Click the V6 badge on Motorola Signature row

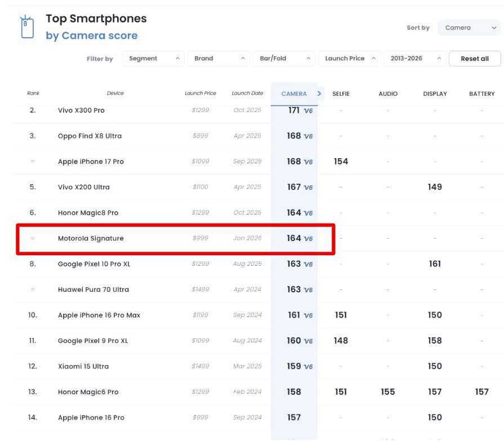point(308,239)
